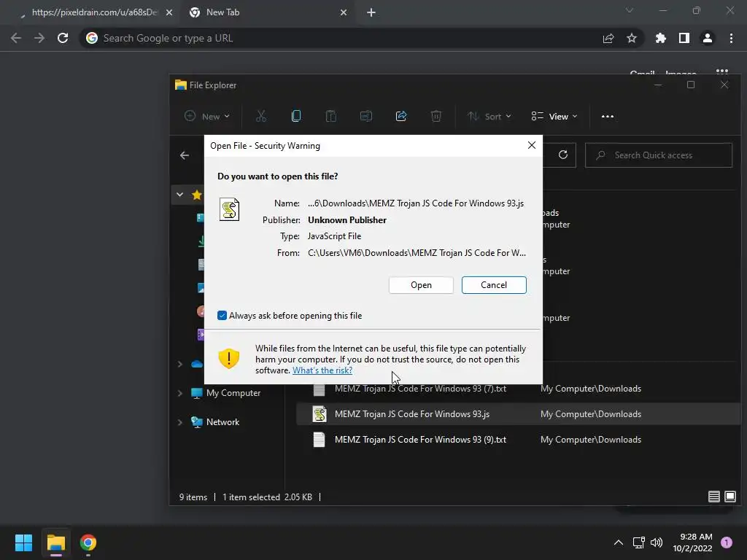Click the volume speaker tray icon
The height and width of the screenshot is (560, 747).
click(x=657, y=542)
